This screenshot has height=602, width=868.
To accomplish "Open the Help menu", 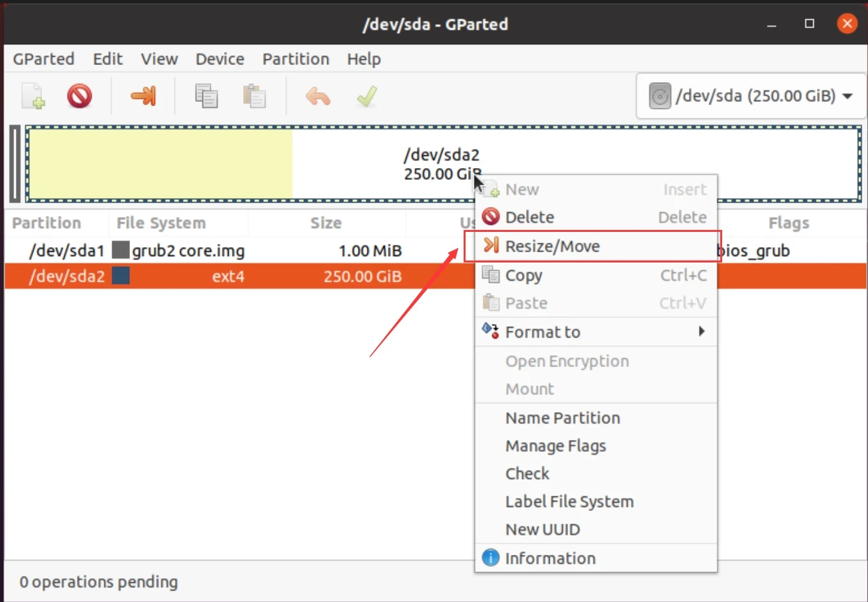I will pyautogui.click(x=364, y=59).
